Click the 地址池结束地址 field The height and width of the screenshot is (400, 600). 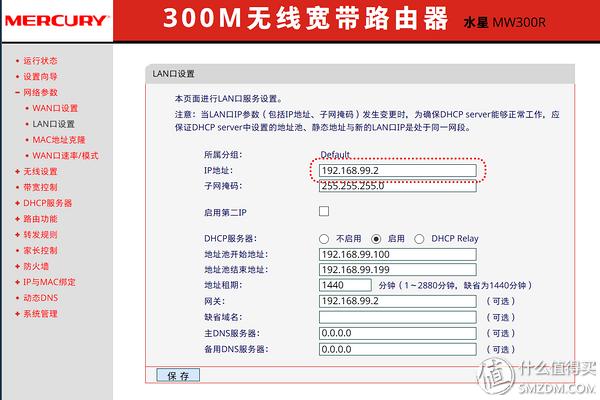(398, 269)
